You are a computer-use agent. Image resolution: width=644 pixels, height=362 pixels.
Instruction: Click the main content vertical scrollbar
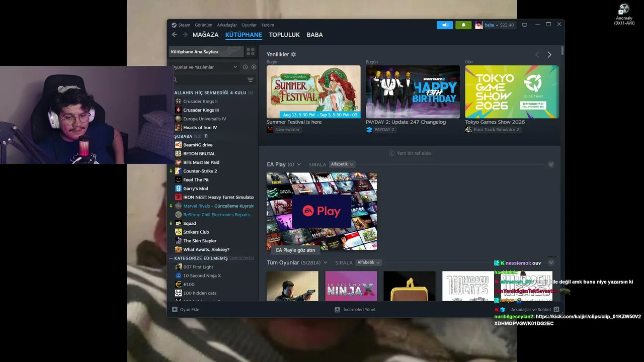coord(562,51)
